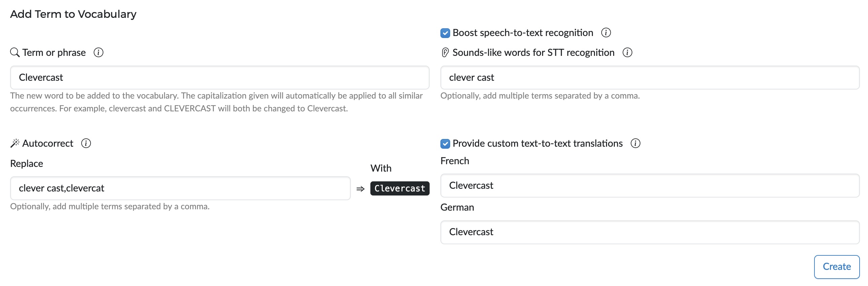Show info for custom text-to-text translations

point(635,144)
